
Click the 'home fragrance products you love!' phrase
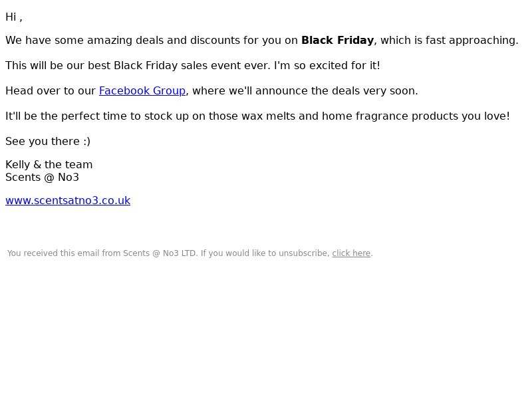coord(416,116)
